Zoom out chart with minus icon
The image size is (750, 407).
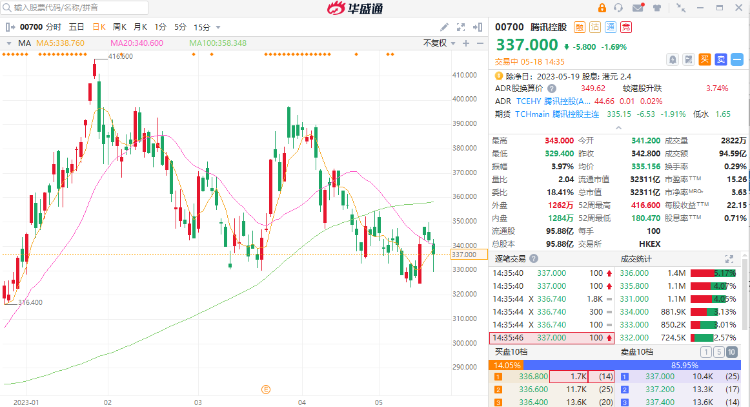[480, 44]
